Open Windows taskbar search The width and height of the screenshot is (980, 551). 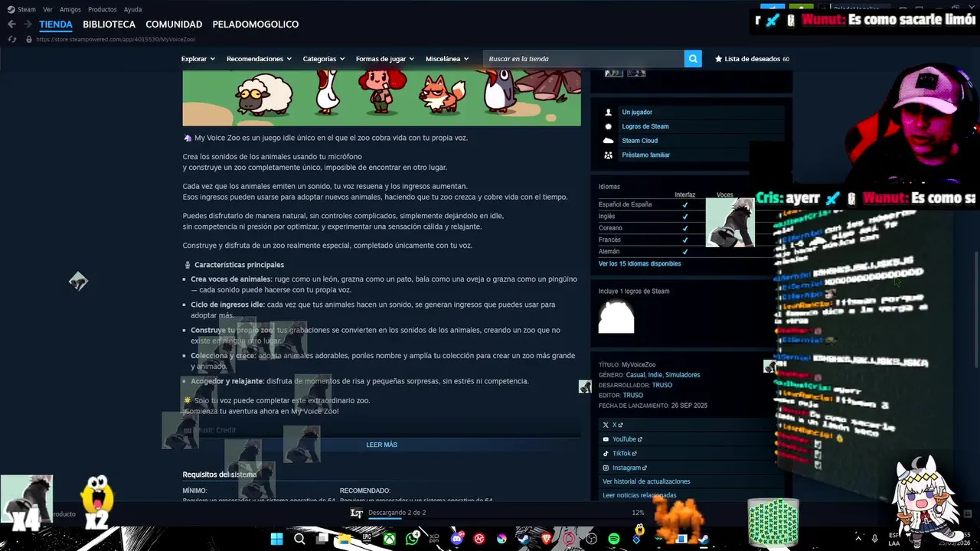[299, 539]
